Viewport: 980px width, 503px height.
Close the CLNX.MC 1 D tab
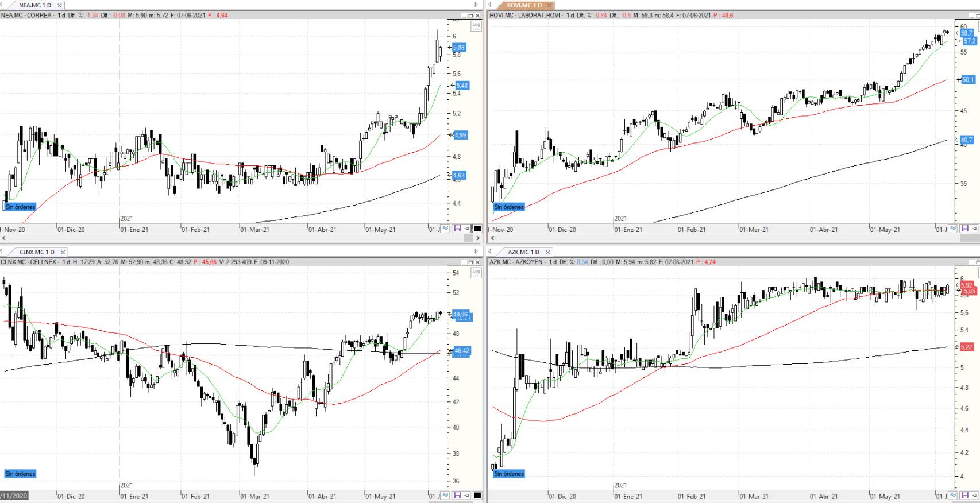pyautogui.click(x=63, y=252)
